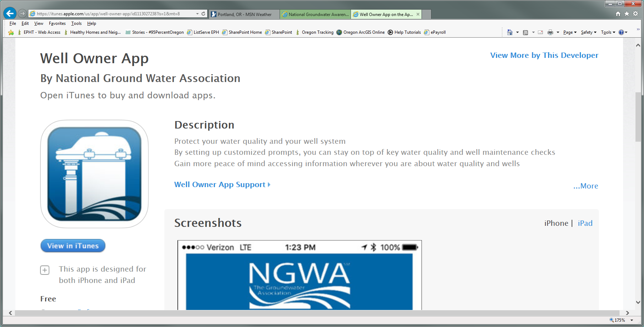Viewport: 644px width, 327px height.
Task: Expand the Print dropdown arrow
Action: pyautogui.click(x=558, y=32)
